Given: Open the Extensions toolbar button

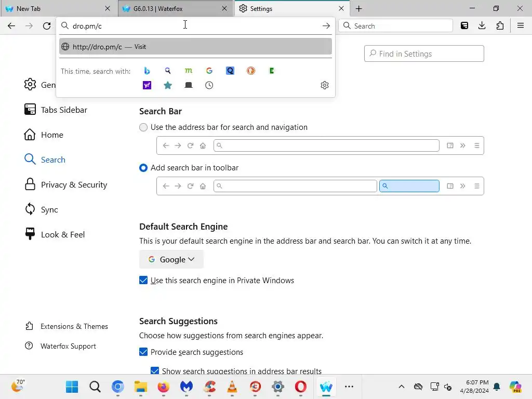Looking at the screenshot, I should (x=500, y=26).
